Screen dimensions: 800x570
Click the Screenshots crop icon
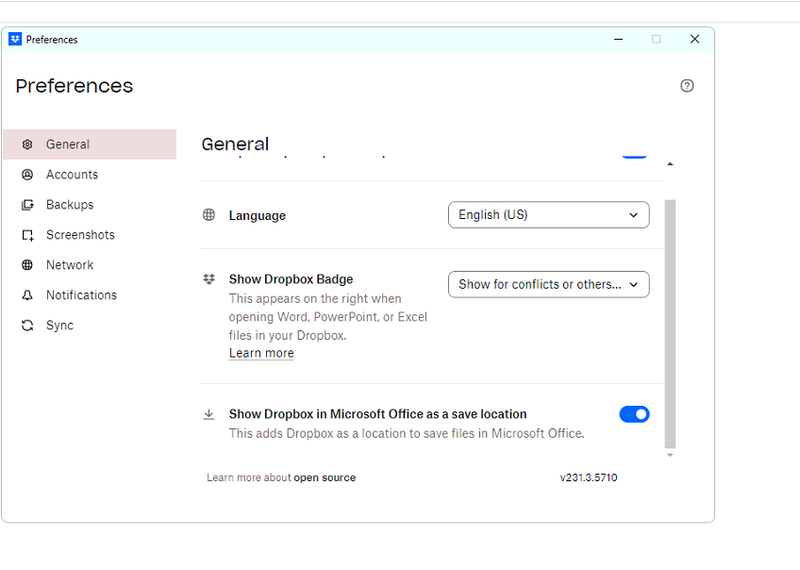click(27, 235)
